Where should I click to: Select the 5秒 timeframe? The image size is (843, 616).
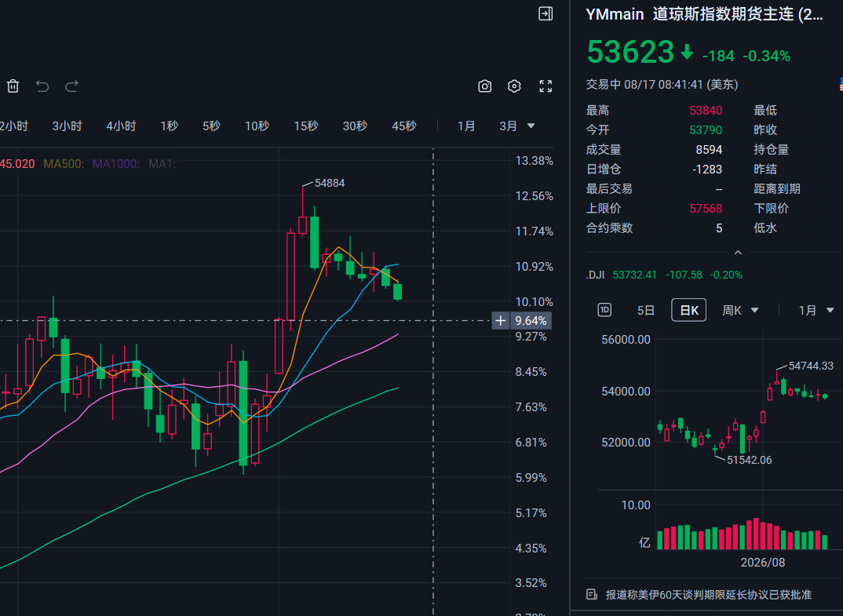pos(211,126)
